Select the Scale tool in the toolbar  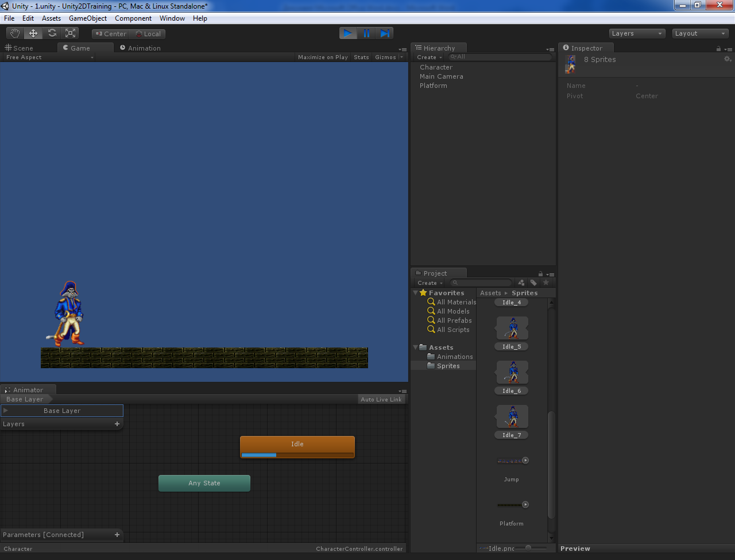click(70, 33)
